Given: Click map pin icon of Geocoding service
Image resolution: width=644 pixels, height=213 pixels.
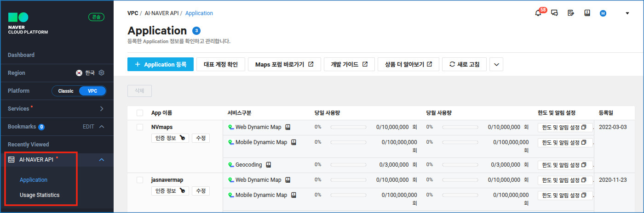Looking at the screenshot, I should (231, 164).
